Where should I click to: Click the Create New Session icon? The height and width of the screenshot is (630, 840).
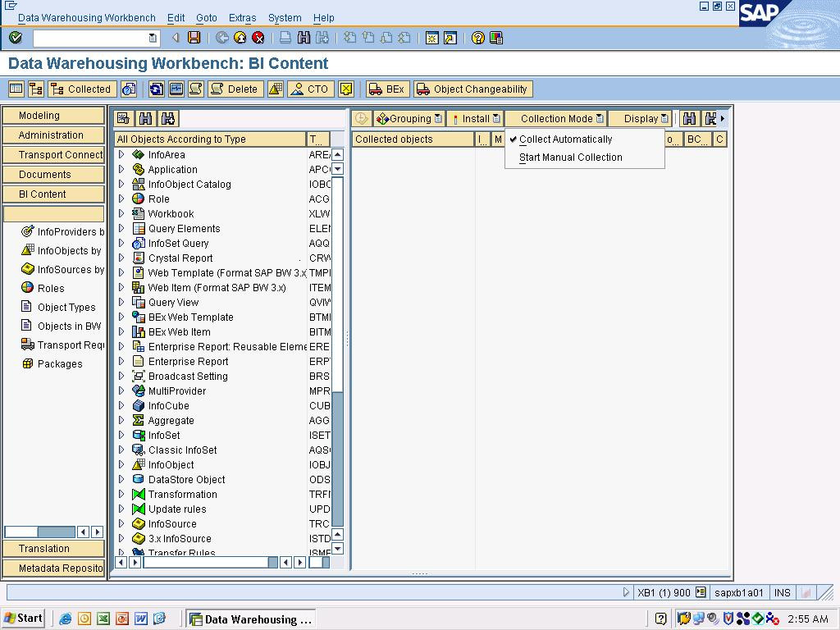431,38
